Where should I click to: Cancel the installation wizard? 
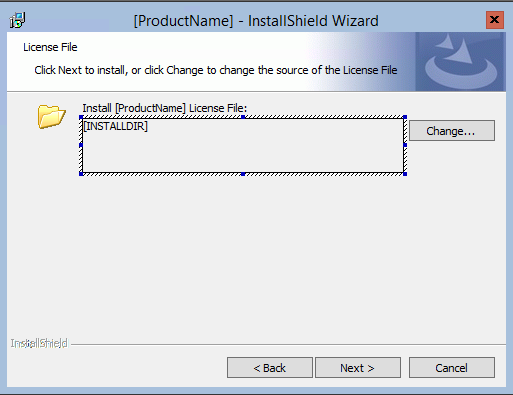[452, 368]
